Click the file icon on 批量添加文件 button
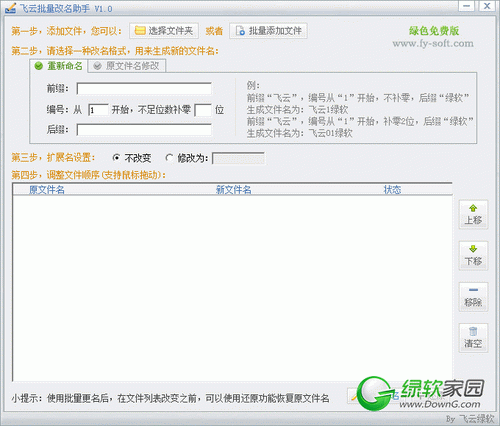The width and height of the screenshot is (500, 426). (240, 31)
